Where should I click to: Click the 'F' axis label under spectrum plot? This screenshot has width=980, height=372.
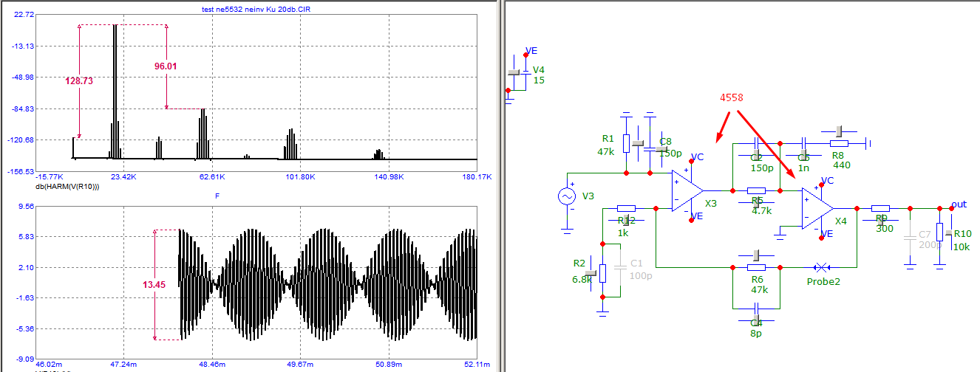[217, 196]
